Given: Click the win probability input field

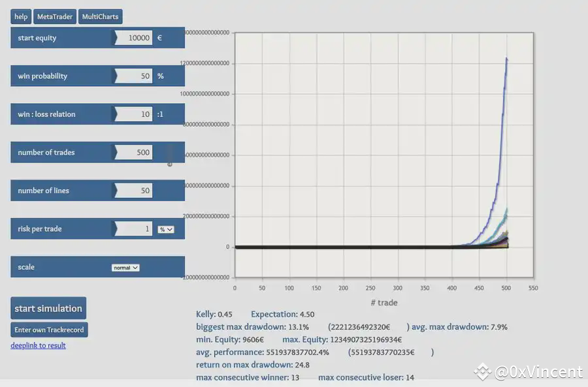Looking at the screenshot, I should point(133,76).
